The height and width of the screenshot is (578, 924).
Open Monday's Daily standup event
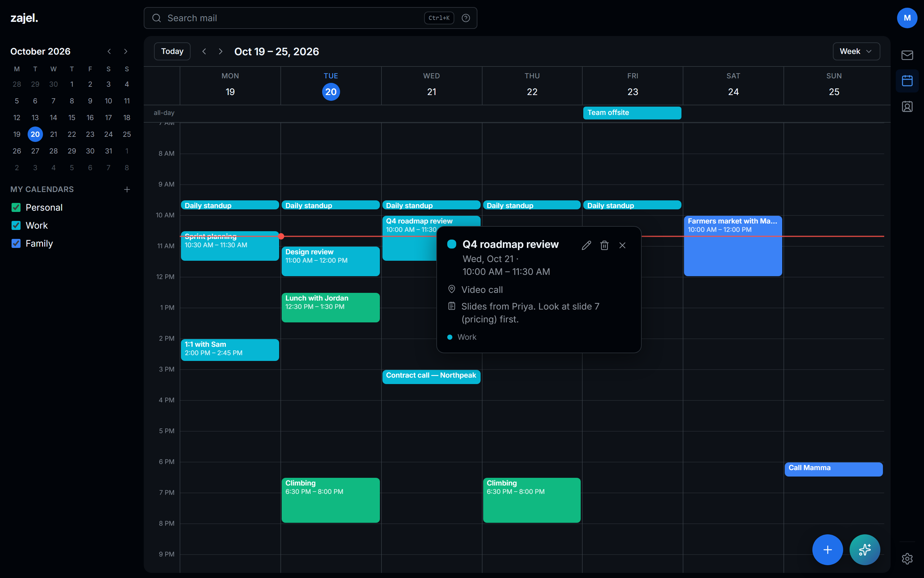click(230, 205)
